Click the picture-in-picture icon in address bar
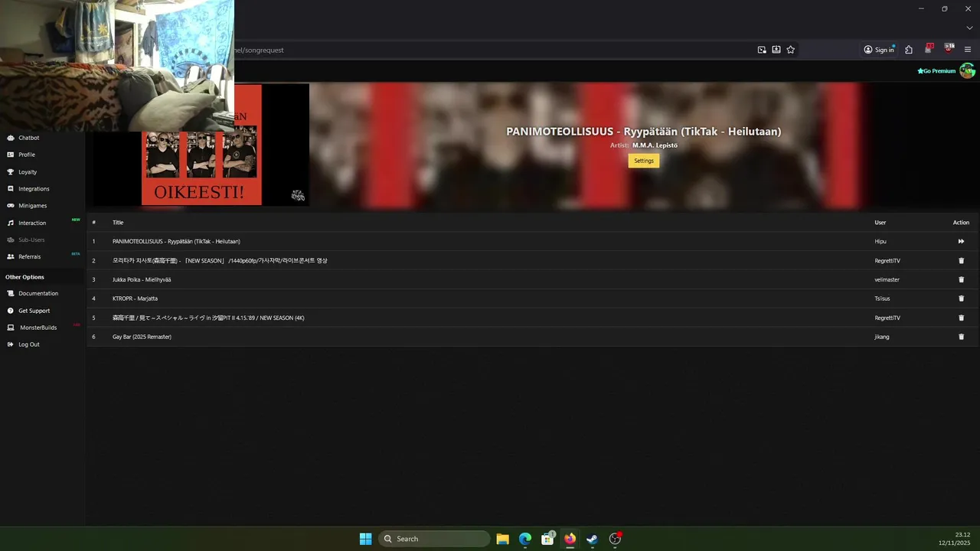Image resolution: width=980 pixels, height=551 pixels. [762, 50]
